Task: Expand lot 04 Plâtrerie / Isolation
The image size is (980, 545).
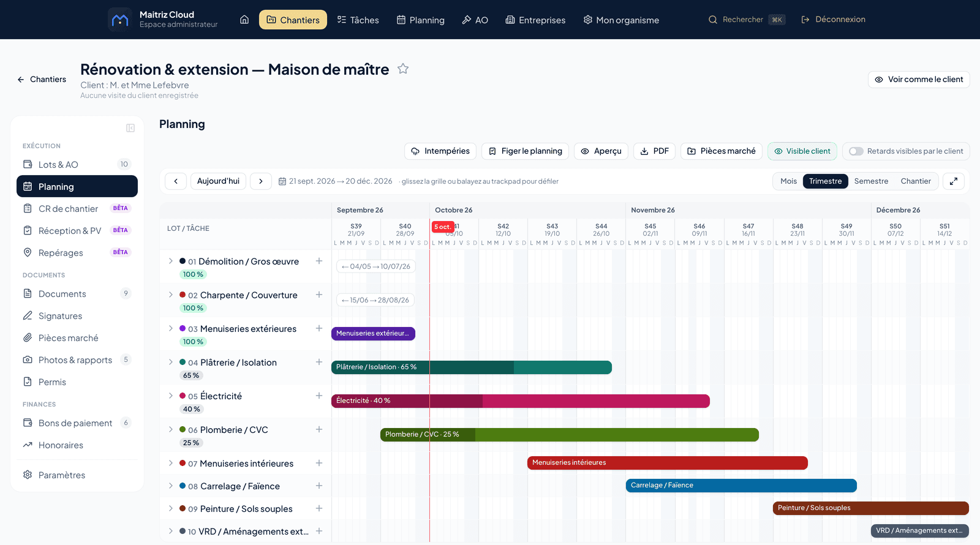Action: tap(171, 362)
